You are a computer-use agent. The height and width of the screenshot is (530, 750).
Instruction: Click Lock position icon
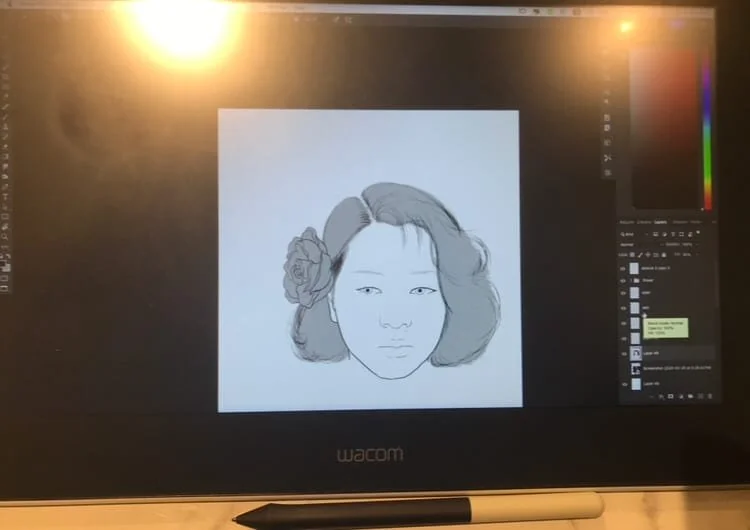[648, 255]
